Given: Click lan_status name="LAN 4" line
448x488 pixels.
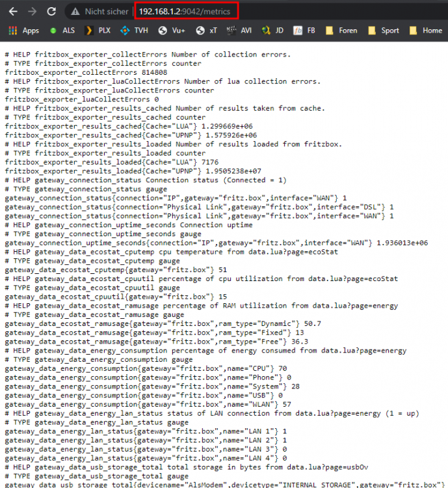Looking at the screenshot, I should coord(146,459).
